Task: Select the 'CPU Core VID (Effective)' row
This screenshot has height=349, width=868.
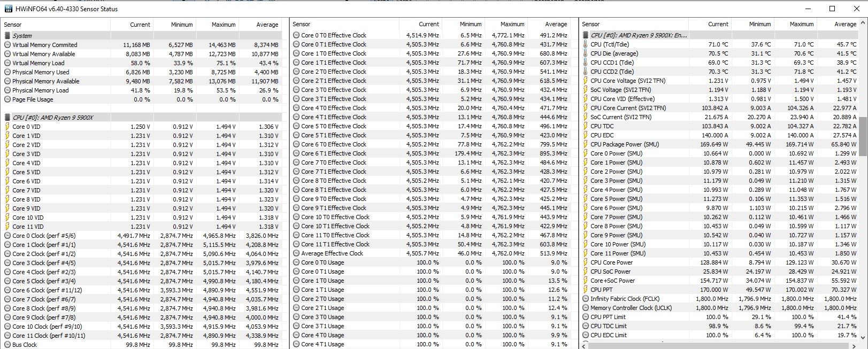Action: click(719, 99)
